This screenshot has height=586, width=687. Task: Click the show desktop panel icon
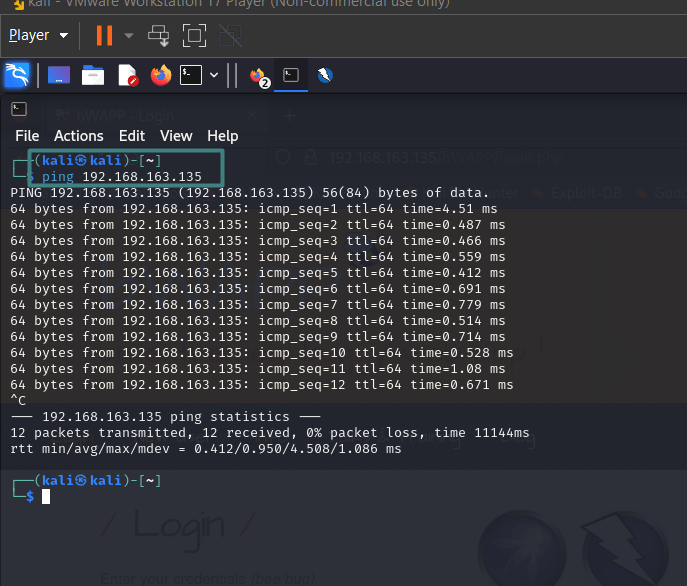pos(59,75)
